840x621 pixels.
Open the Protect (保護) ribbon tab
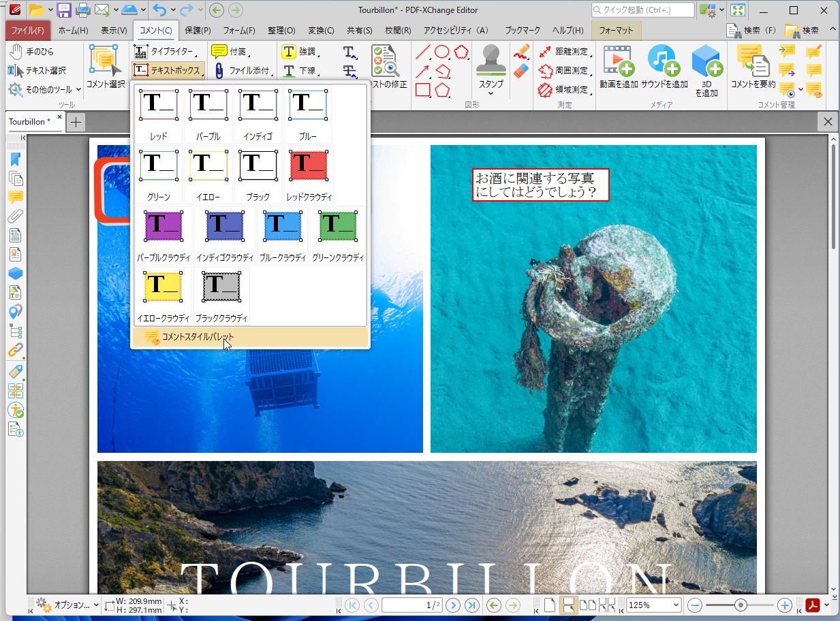coord(198,31)
